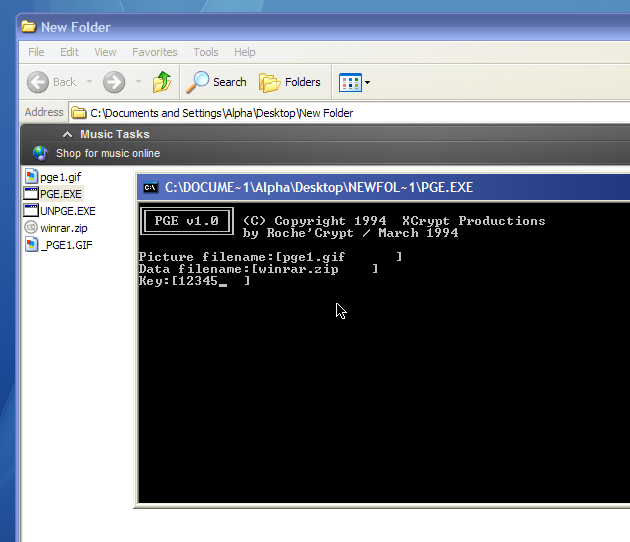
Task: Select the _PGE1.GIF file icon
Action: click(x=31, y=244)
